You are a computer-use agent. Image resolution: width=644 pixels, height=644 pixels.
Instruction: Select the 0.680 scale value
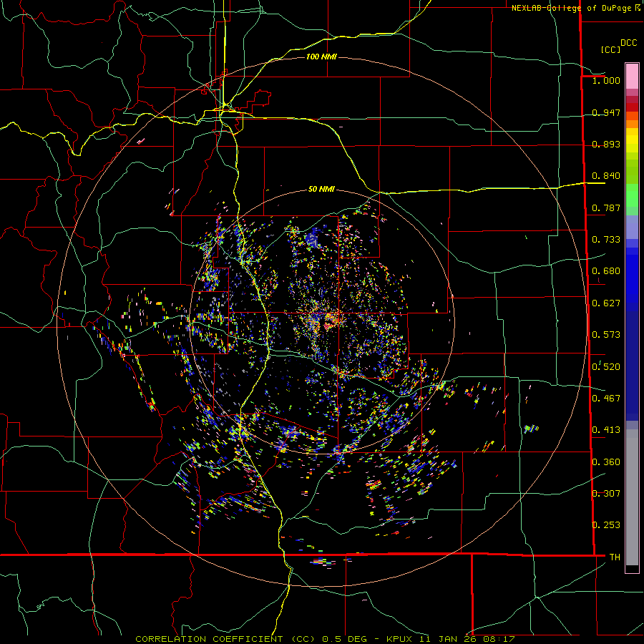coord(606,271)
